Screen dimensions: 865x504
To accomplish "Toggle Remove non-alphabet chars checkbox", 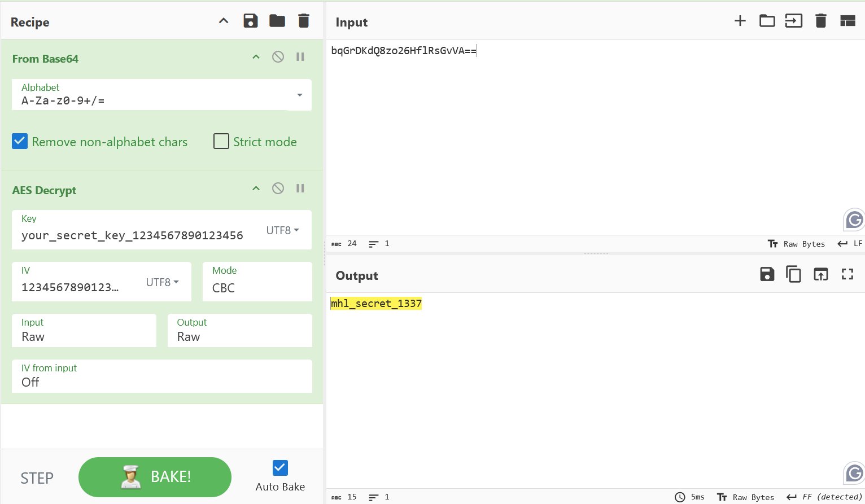I will [x=20, y=141].
